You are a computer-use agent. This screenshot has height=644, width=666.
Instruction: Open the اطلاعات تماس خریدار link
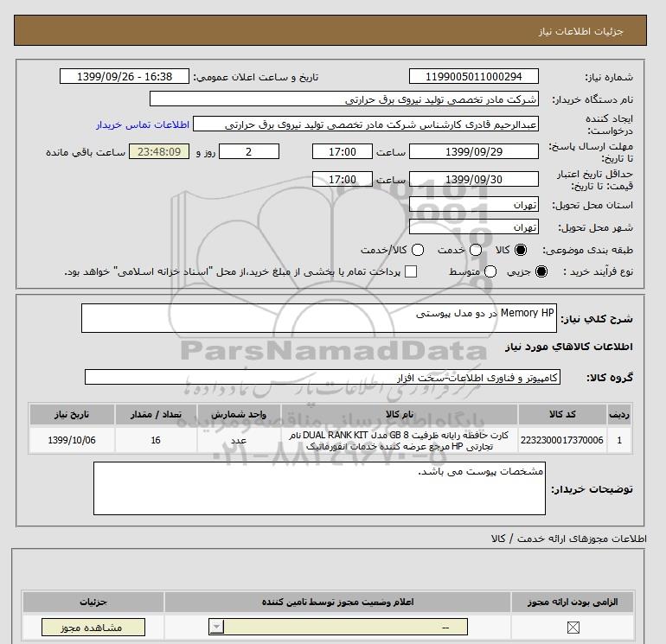[143, 124]
